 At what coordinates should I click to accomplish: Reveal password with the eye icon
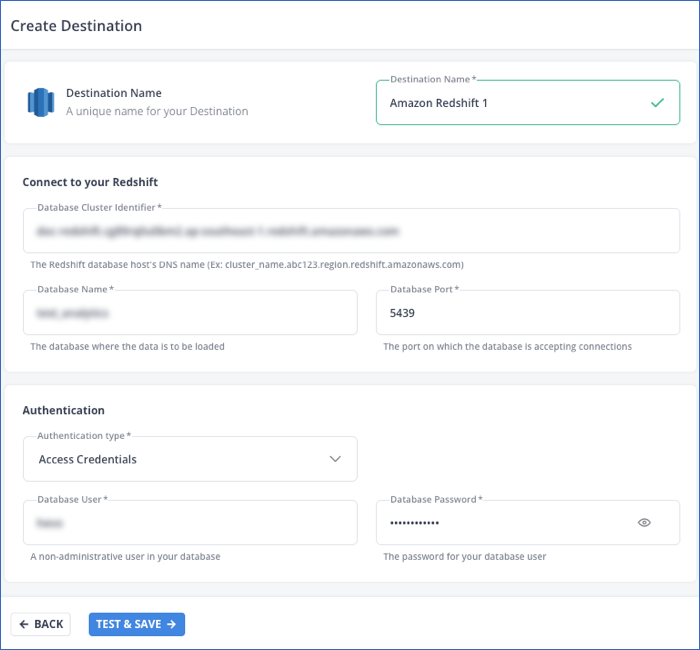coord(644,522)
